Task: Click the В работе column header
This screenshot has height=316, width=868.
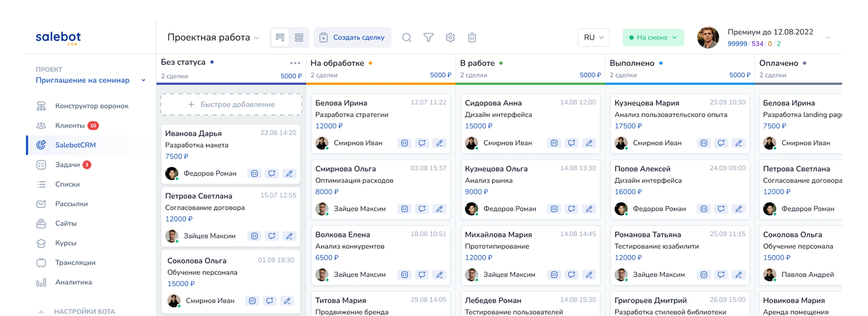Action: pyautogui.click(x=477, y=63)
